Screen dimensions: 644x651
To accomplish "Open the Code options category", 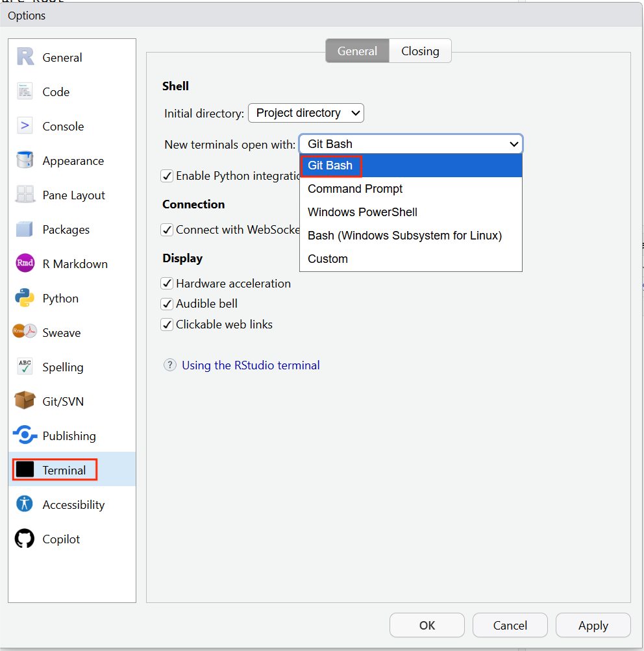I will click(72, 92).
